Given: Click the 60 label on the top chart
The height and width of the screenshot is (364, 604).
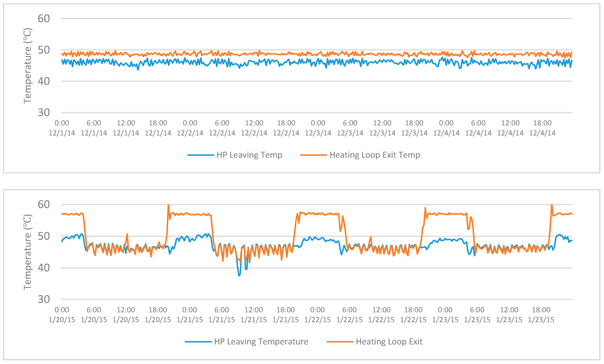Looking at the screenshot, I should pyautogui.click(x=44, y=19).
